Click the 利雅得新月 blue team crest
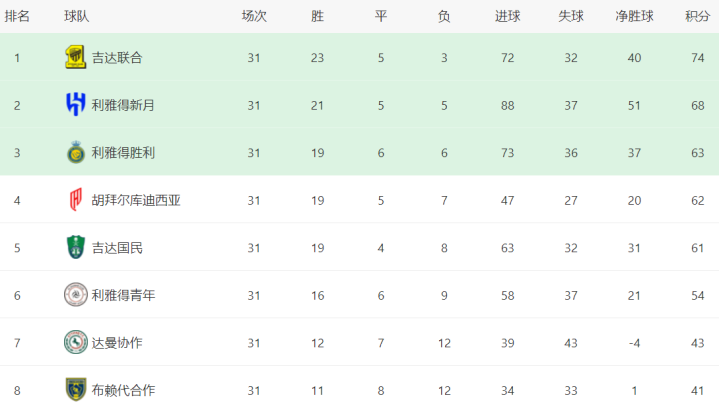Image resolution: width=719 pixels, height=412 pixels. [76, 105]
